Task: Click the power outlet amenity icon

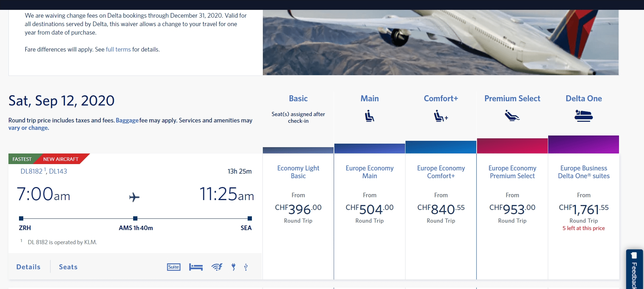Action: (233, 267)
